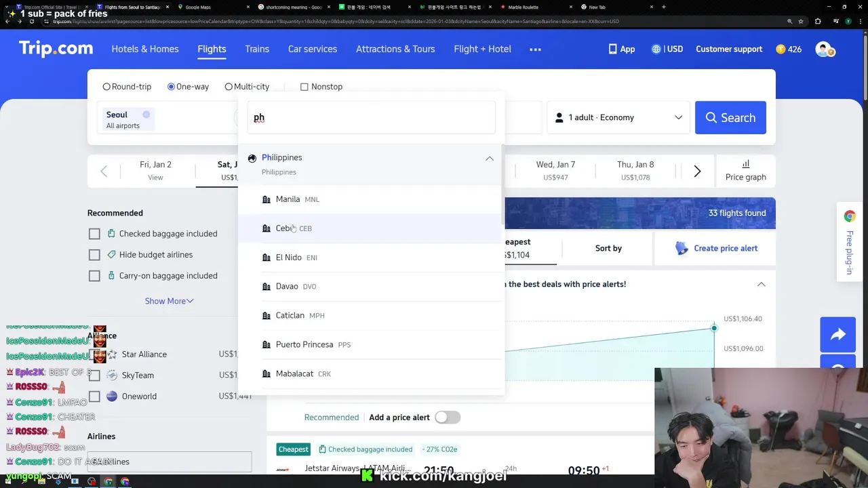Open the Sort by options
868x488 pixels.
pyautogui.click(x=608, y=248)
